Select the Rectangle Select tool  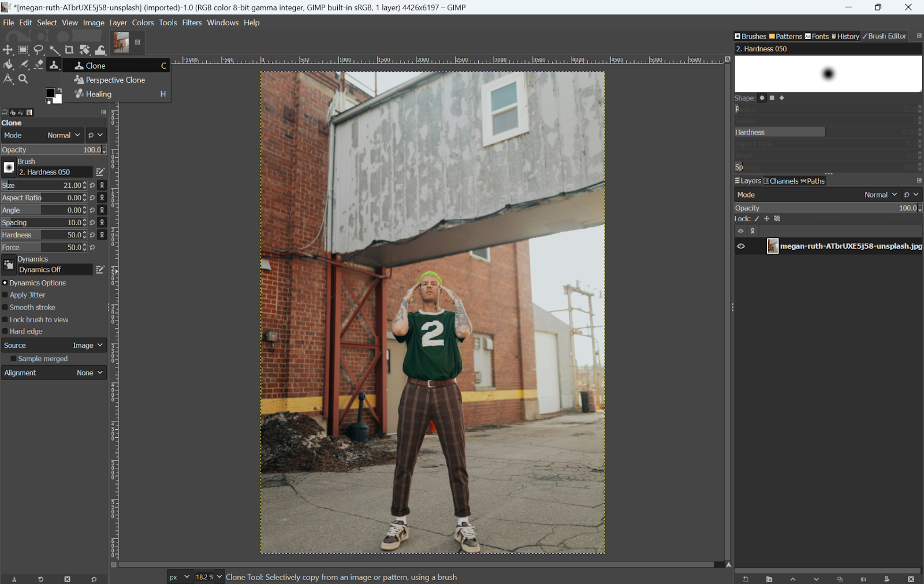(x=23, y=50)
